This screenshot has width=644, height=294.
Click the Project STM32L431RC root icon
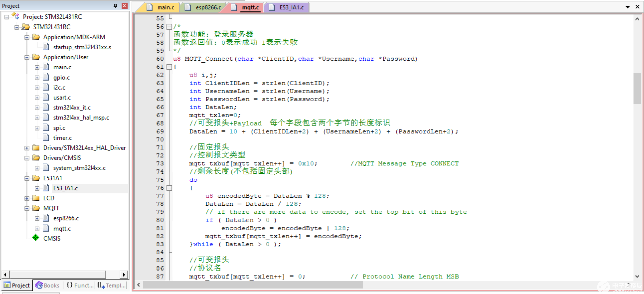pos(16,16)
